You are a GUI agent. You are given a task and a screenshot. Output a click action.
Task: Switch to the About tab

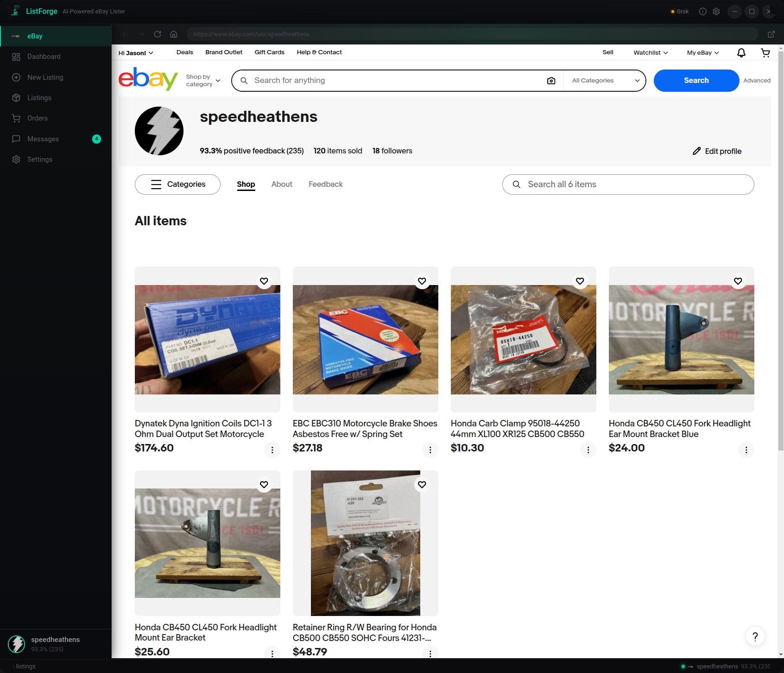click(282, 184)
